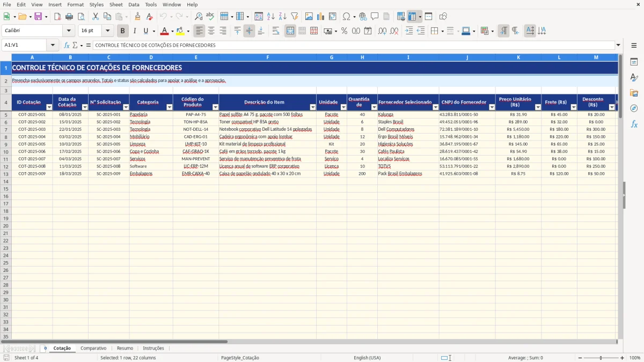Screen dimensions: 644x362
Task: Activate the Clone Formatting paintbrush
Action: click(x=137, y=17)
